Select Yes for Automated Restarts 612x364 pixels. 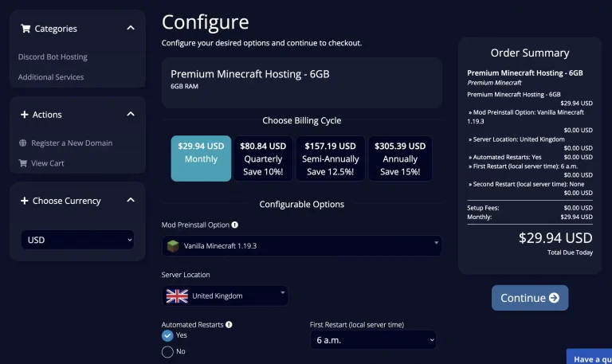coord(167,335)
